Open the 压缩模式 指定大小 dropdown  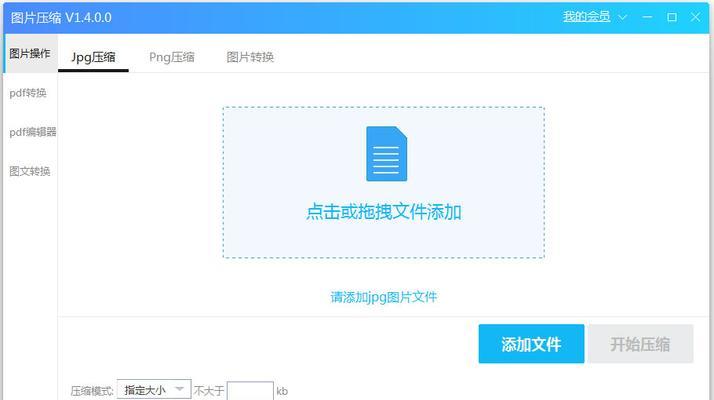point(154,390)
